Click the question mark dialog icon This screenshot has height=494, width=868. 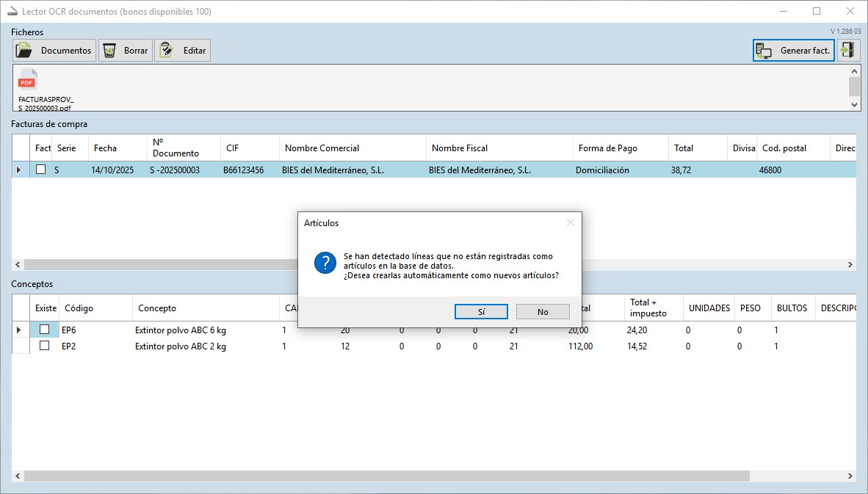pyautogui.click(x=325, y=263)
